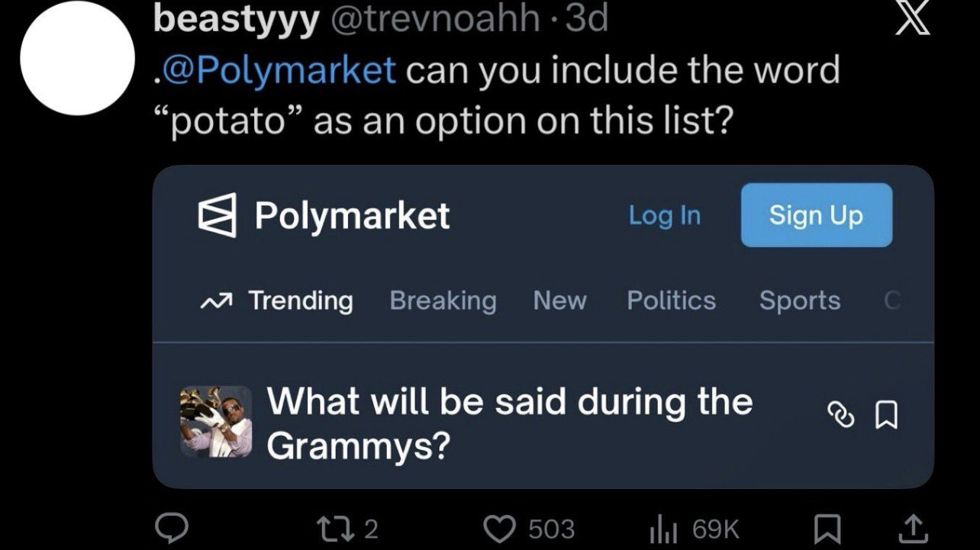Click the reply speech bubble icon

click(x=169, y=527)
